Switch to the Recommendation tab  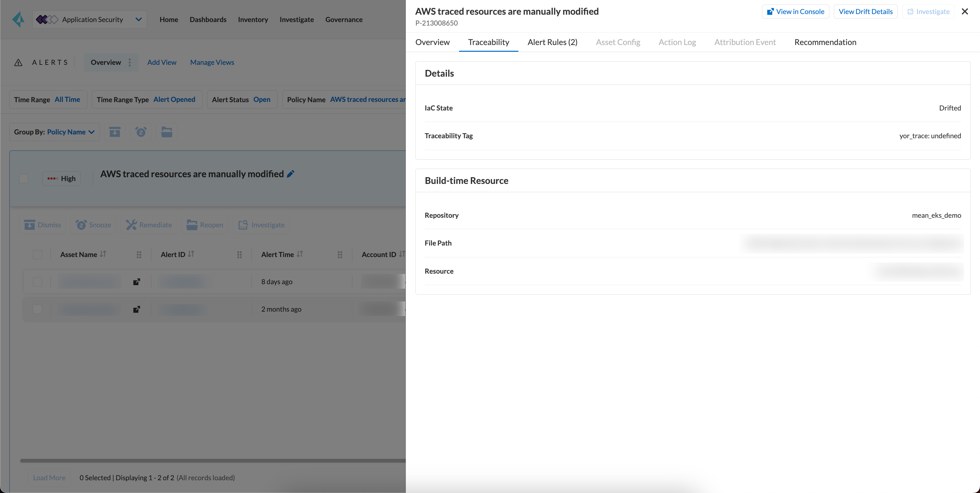826,42
